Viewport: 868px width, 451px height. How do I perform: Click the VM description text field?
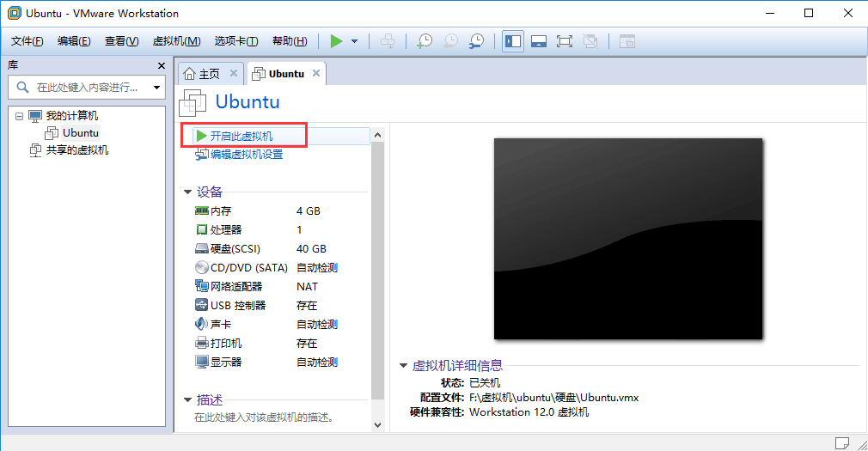click(x=265, y=417)
